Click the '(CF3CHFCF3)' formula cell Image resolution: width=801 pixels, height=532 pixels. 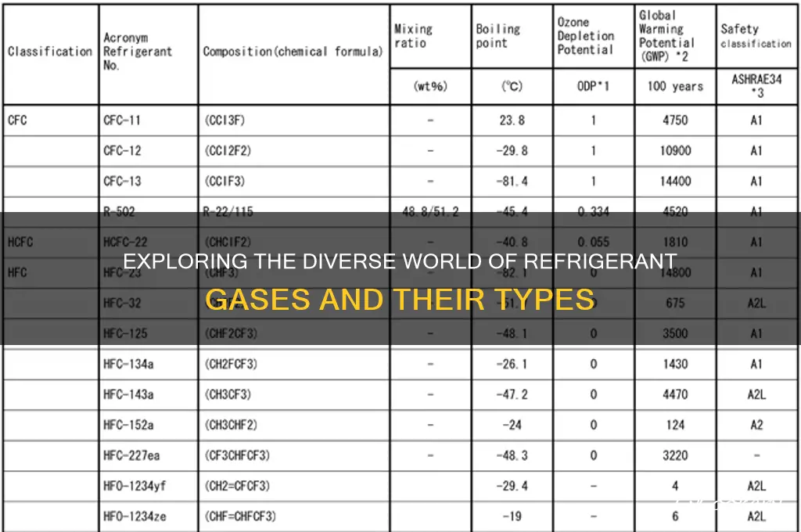coord(237,455)
